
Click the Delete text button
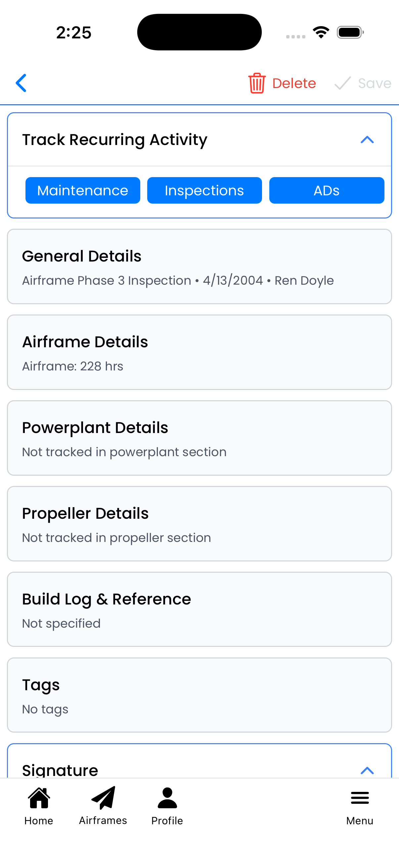coord(294,83)
